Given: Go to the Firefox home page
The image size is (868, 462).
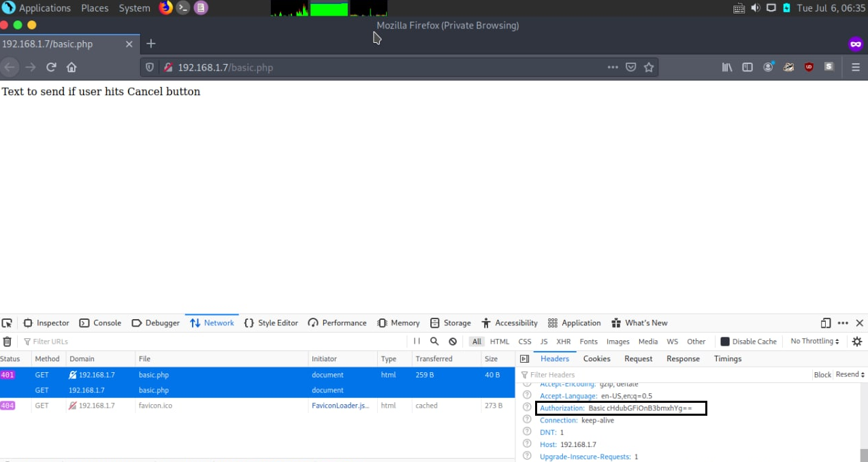Looking at the screenshot, I should coord(71,67).
